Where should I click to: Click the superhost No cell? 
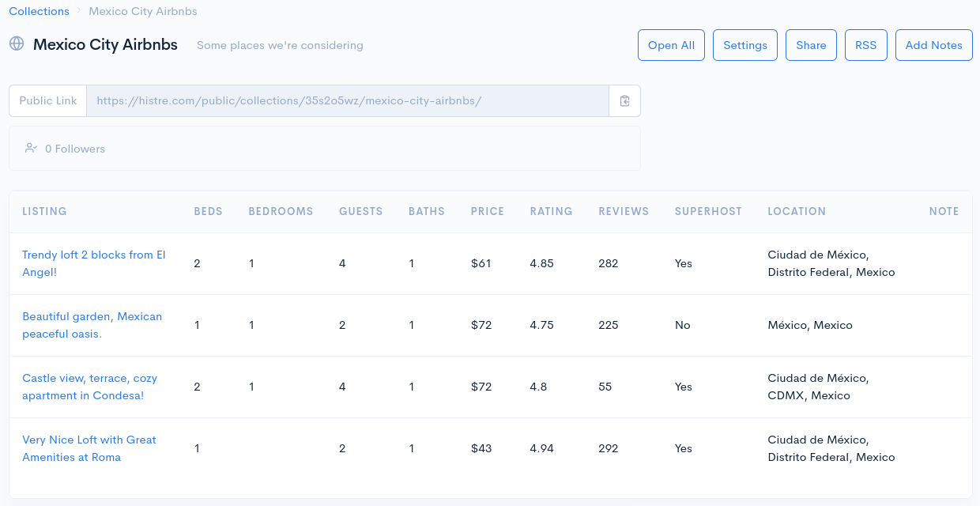682,325
